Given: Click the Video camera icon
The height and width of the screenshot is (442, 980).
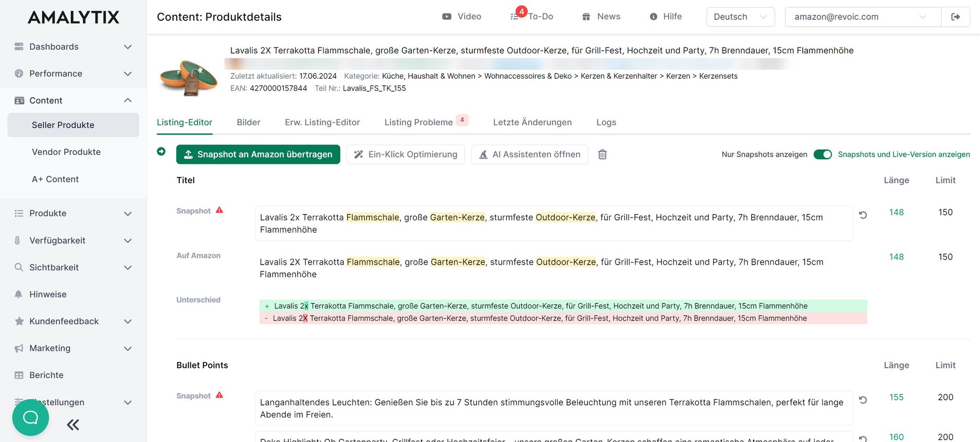Looking at the screenshot, I should (447, 17).
